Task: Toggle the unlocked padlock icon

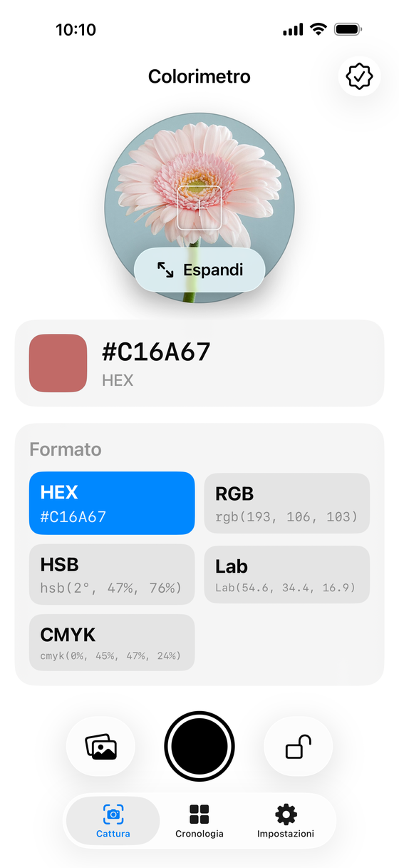Action: 298,747
